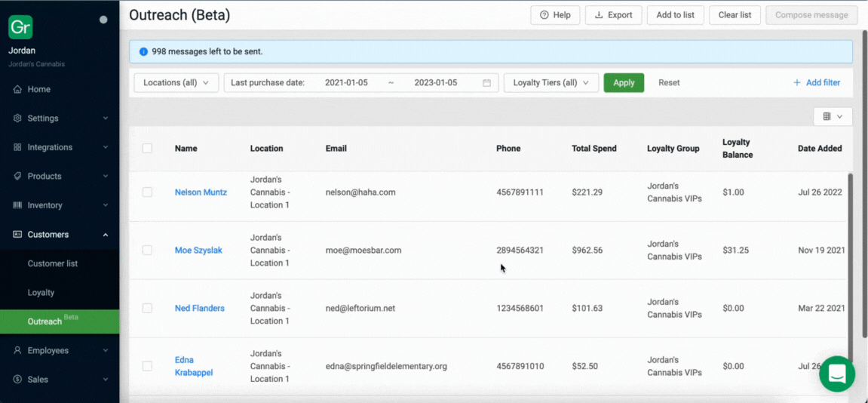Screen dimensions: 868x403
Task: Click the Products tag icon
Action: [17, 176]
